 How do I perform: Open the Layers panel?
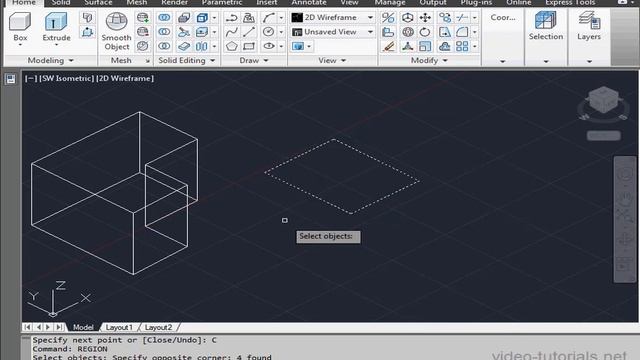[x=589, y=37]
